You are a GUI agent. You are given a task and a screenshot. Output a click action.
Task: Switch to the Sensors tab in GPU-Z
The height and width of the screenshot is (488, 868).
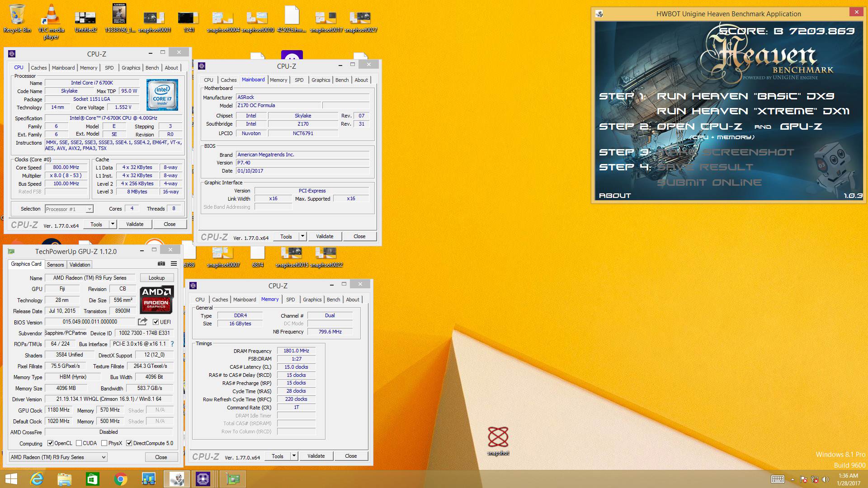point(56,265)
